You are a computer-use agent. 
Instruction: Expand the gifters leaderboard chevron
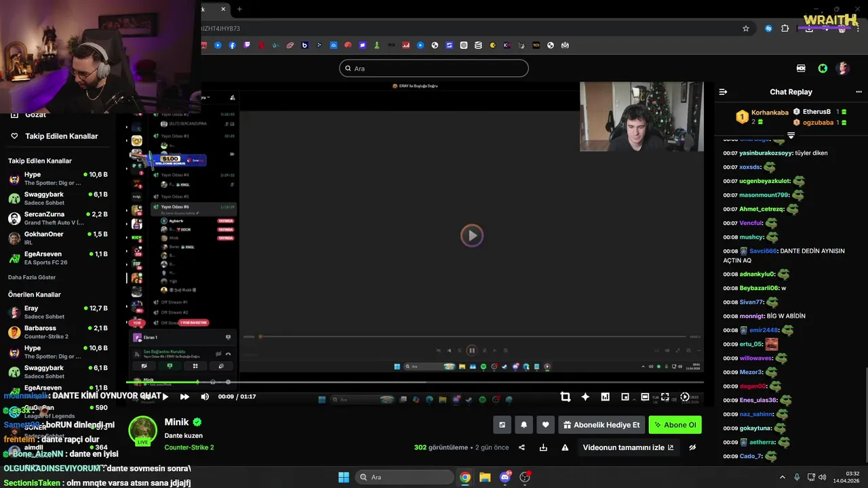[x=791, y=136]
